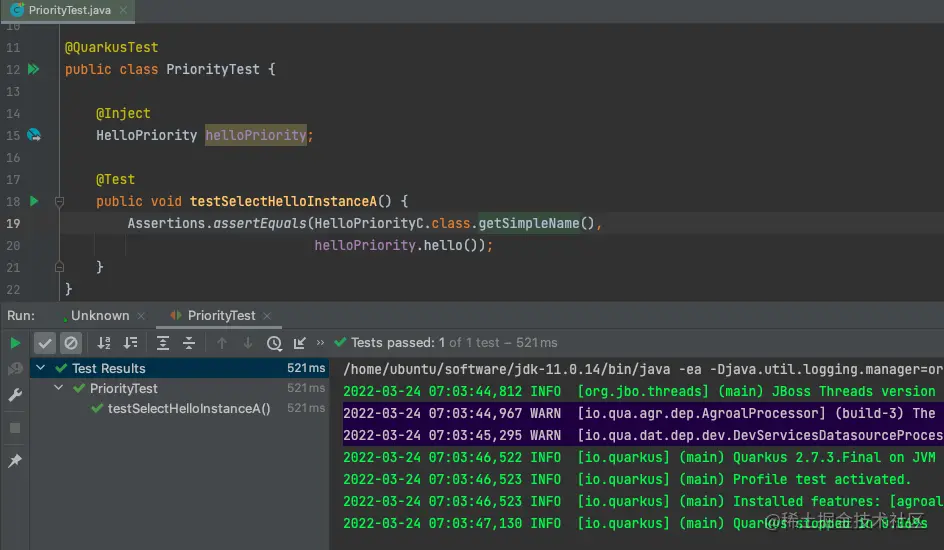Collapse the Test Results root node
The image size is (944, 550).
40,368
